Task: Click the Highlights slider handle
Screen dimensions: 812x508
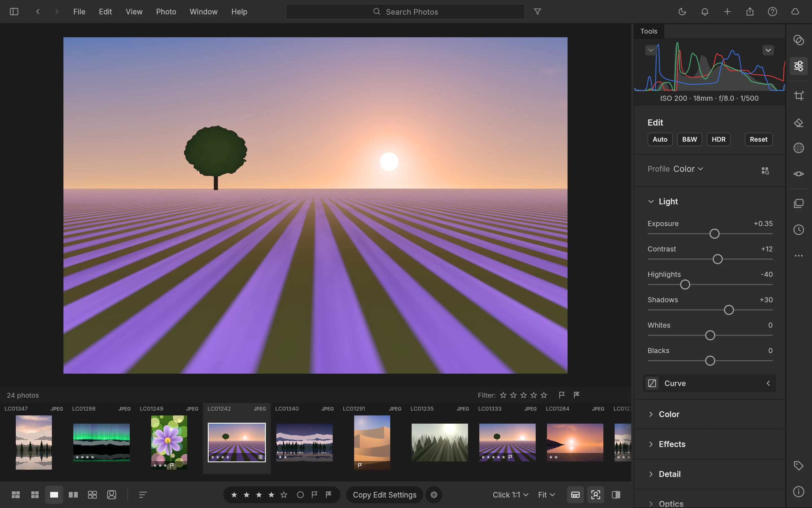Action: (x=685, y=284)
